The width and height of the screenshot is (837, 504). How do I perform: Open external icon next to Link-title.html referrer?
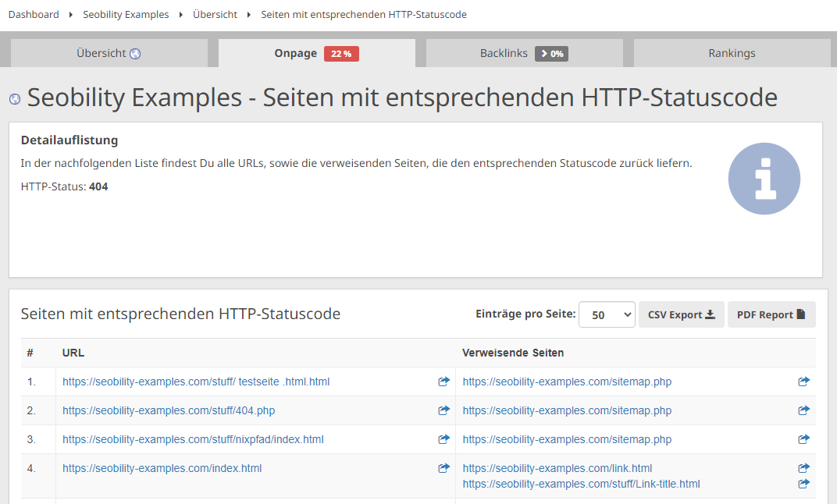click(x=804, y=484)
